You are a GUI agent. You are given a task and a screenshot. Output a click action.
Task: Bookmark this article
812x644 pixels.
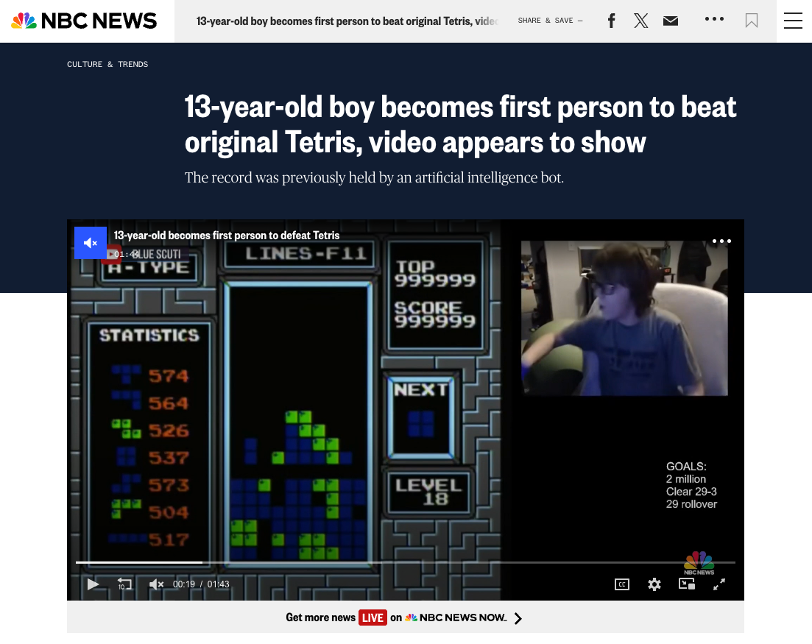pyautogui.click(x=752, y=21)
